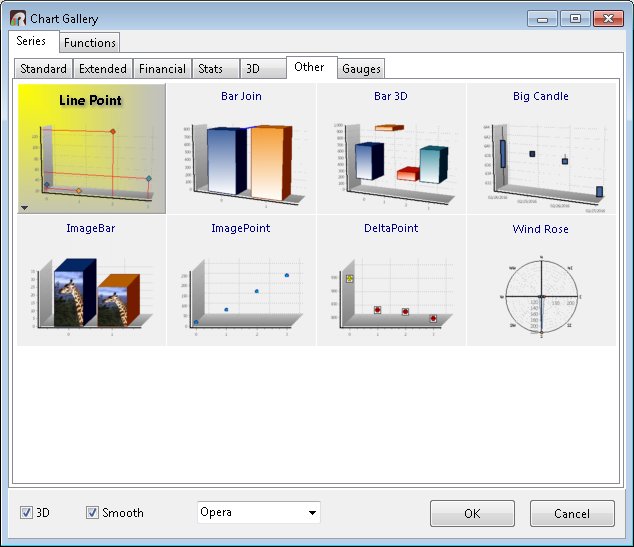634x547 pixels.
Task: Open the Standard series tab
Action: (x=44, y=69)
